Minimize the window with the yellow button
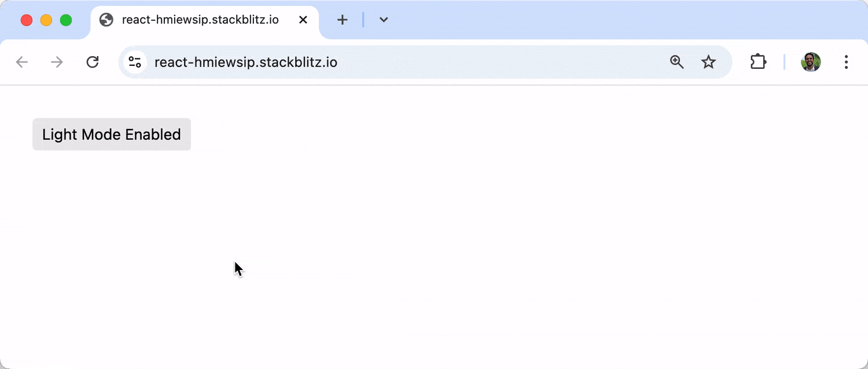This screenshot has height=369, width=868. pos(46,20)
